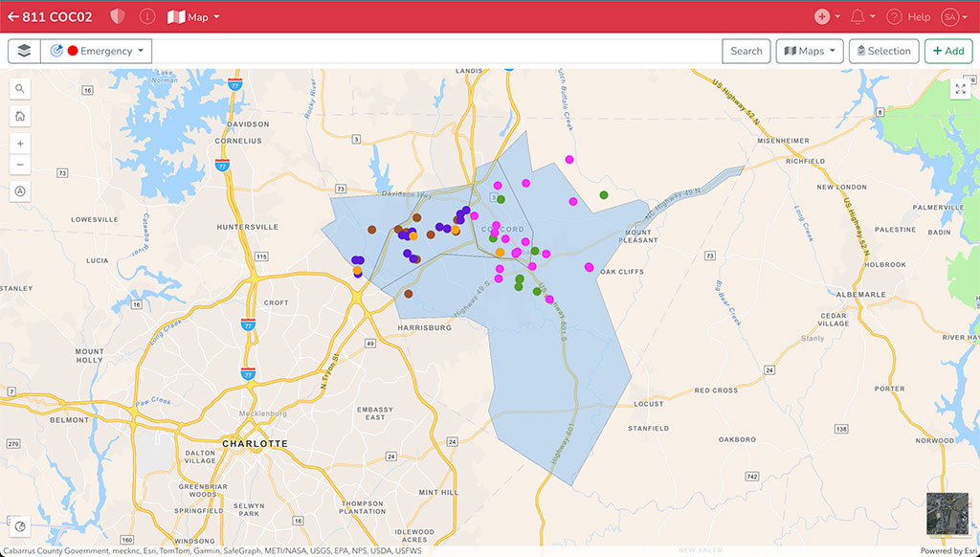The height and width of the screenshot is (557, 980).
Task: Click the Selection button
Action: [883, 51]
